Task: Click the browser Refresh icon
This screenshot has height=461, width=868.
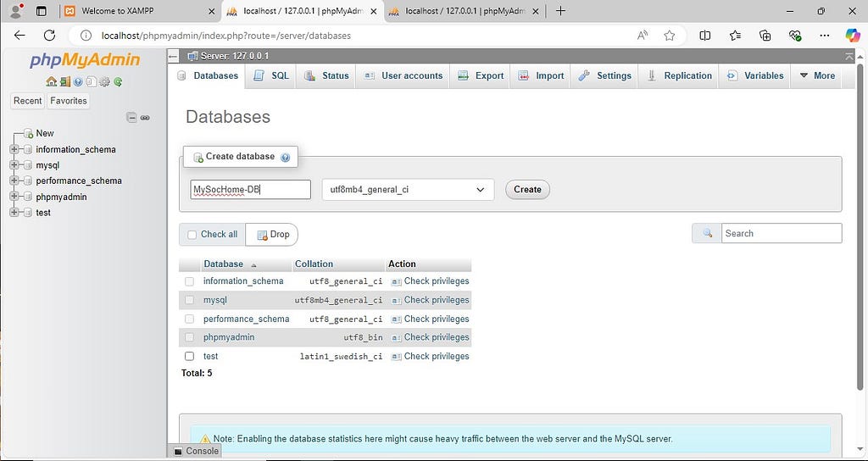Action: click(x=49, y=36)
